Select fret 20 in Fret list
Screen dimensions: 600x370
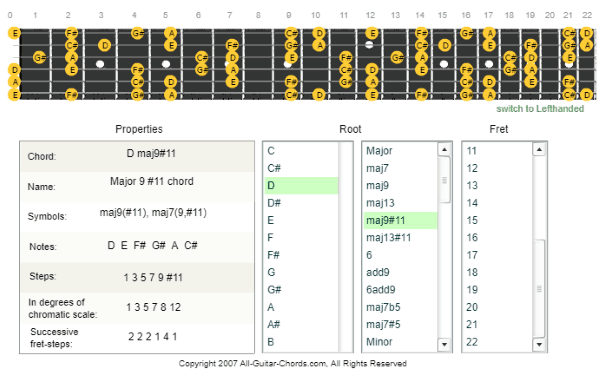(498, 307)
